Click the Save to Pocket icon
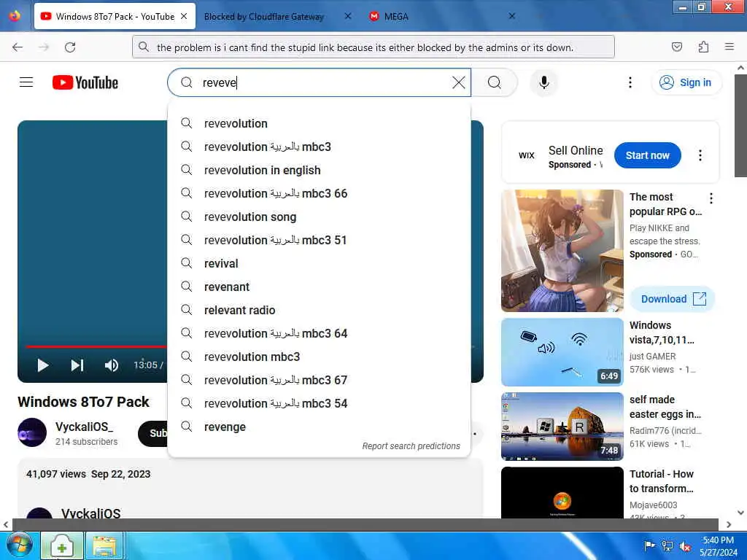The width and height of the screenshot is (747, 560). pyautogui.click(x=676, y=47)
